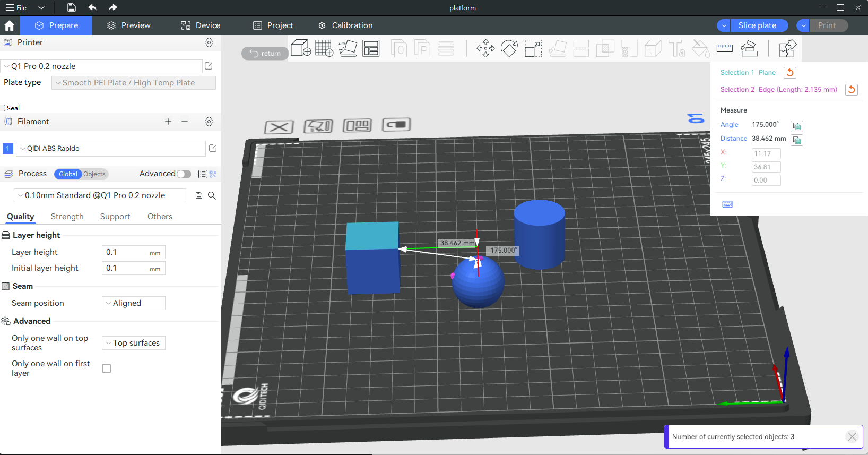Expand the printer selection Q1 Pro 0.2 nozzle

[x=101, y=66]
